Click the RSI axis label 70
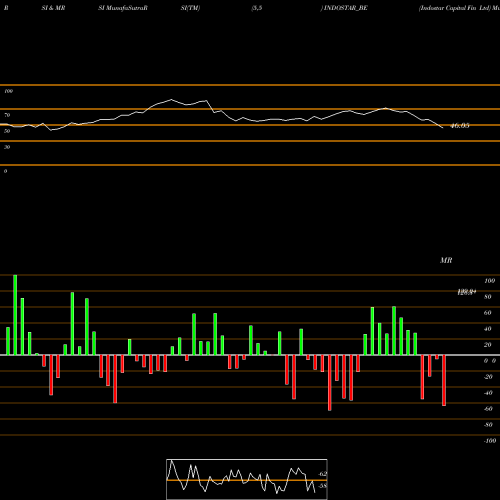The width and height of the screenshot is (500, 500). click(x=7, y=115)
